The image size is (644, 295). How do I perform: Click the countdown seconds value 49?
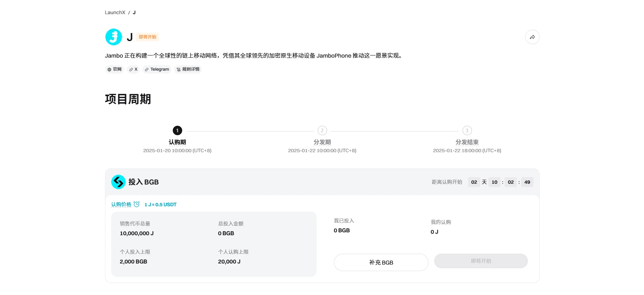click(527, 182)
